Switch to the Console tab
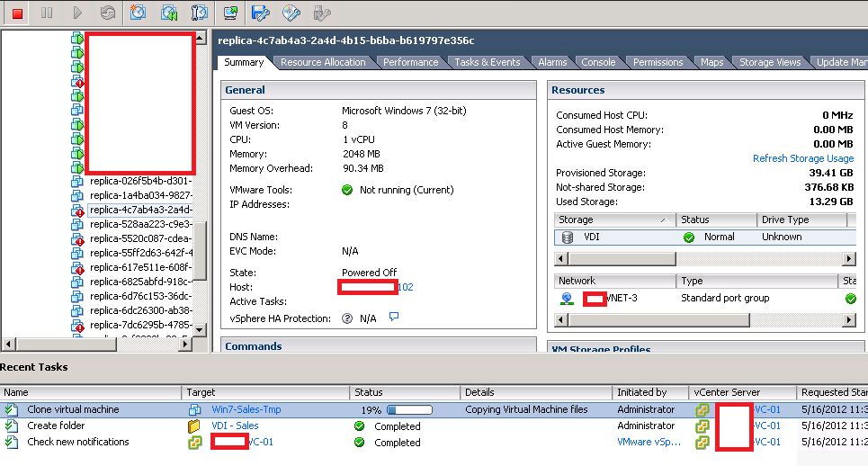Image resolution: width=868 pixels, height=466 pixels. tap(598, 62)
